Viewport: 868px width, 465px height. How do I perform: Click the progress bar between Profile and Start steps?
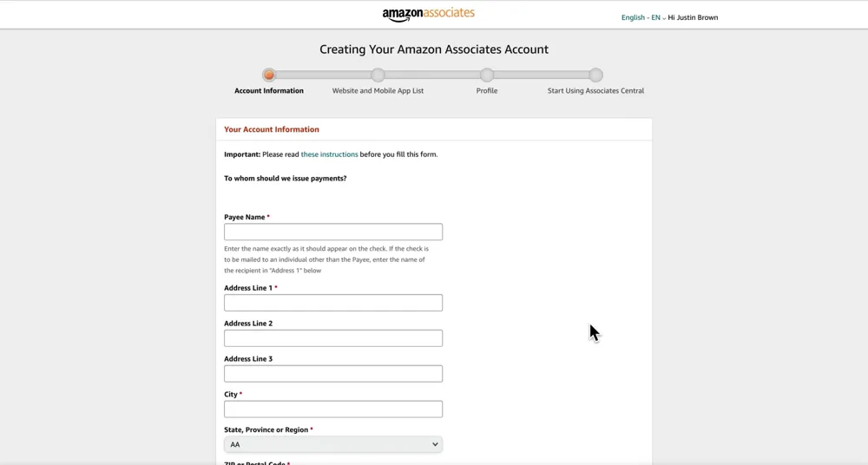pyautogui.click(x=542, y=75)
